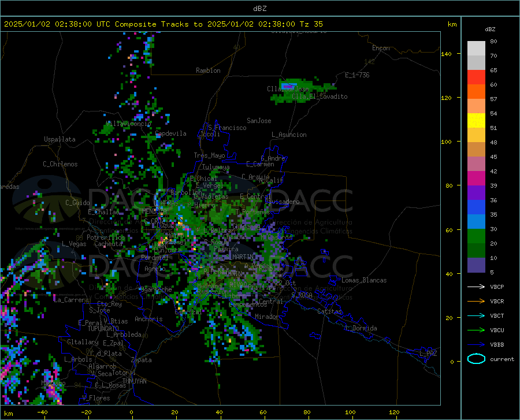Select the Ramblon map label
520x420 pixels.
coord(208,70)
